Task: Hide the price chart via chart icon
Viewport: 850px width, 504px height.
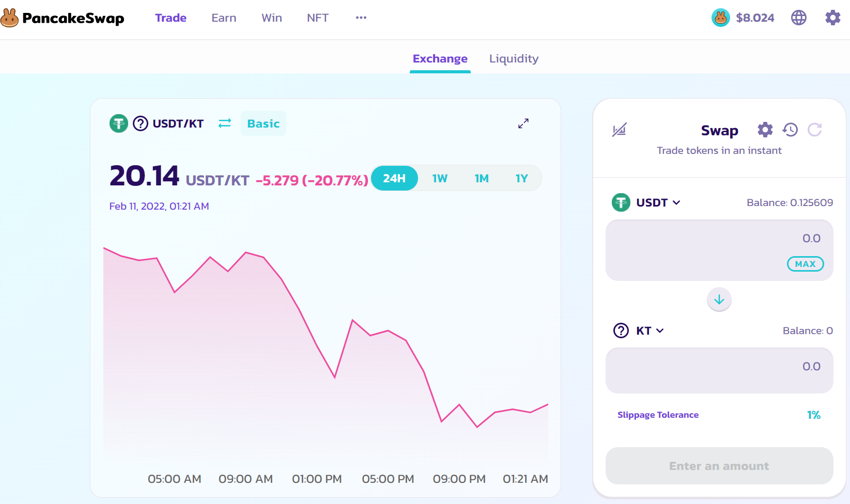Action: coord(619,130)
